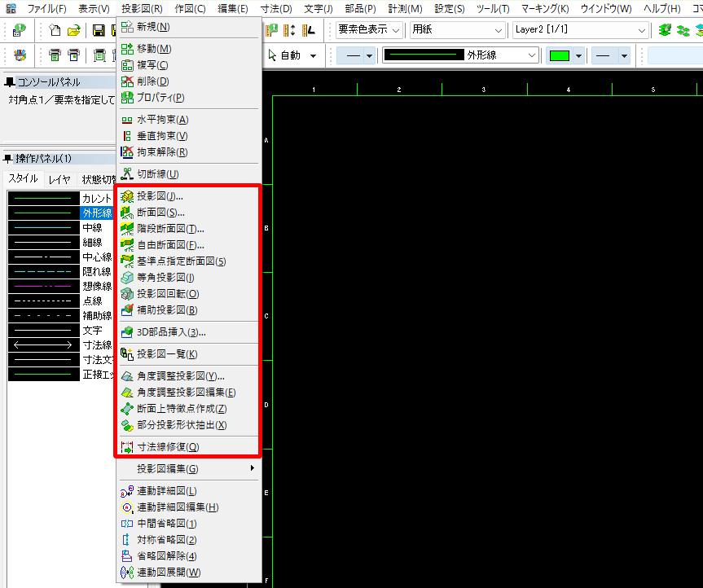Viewport: 703px width, 588px height.
Task: Click the 投影図 (projection view) menu icon
Action: [126, 196]
